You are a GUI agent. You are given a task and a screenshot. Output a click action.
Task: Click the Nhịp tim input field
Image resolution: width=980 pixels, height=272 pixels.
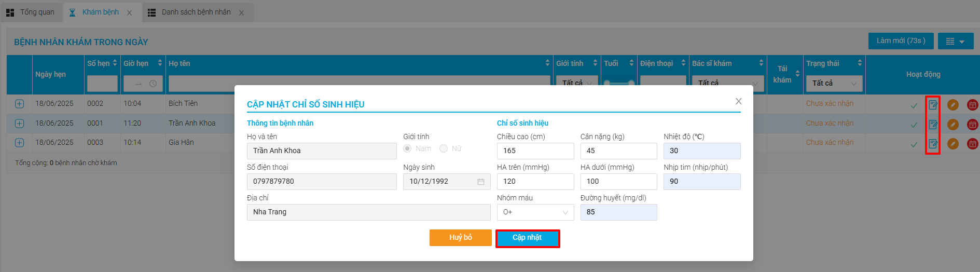click(x=702, y=182)
